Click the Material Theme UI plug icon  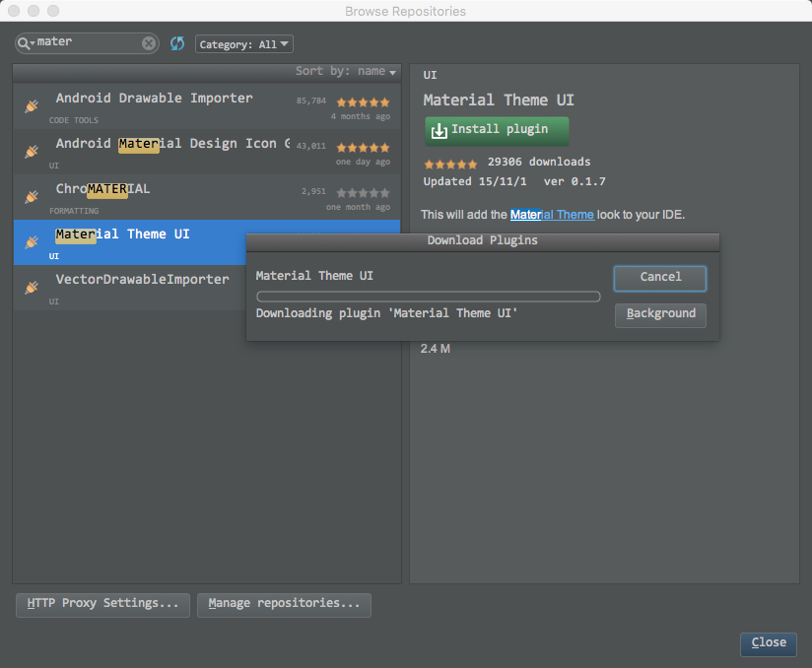click(x=32, y=241)
